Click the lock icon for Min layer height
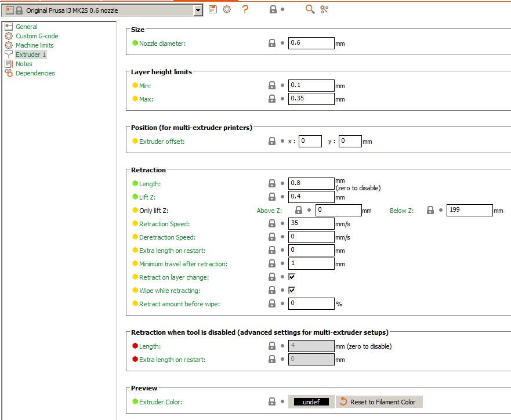The height and width of the screenshot is (420, 511). click(x=272, y=85)
